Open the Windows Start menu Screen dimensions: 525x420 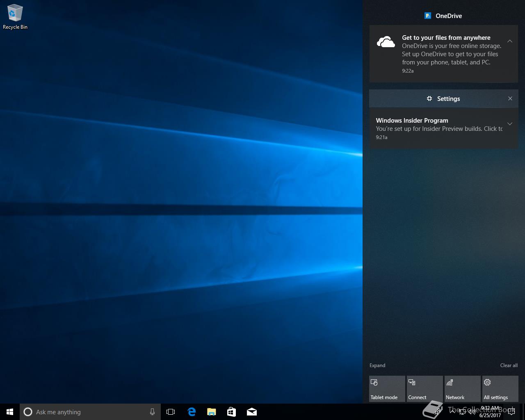tap(10, 412)
